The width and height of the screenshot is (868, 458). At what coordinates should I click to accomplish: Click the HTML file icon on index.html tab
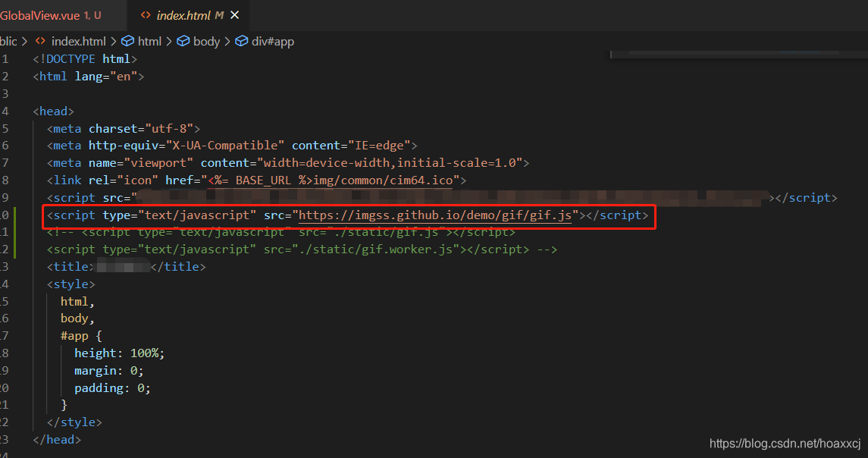(x=146, y=15)
